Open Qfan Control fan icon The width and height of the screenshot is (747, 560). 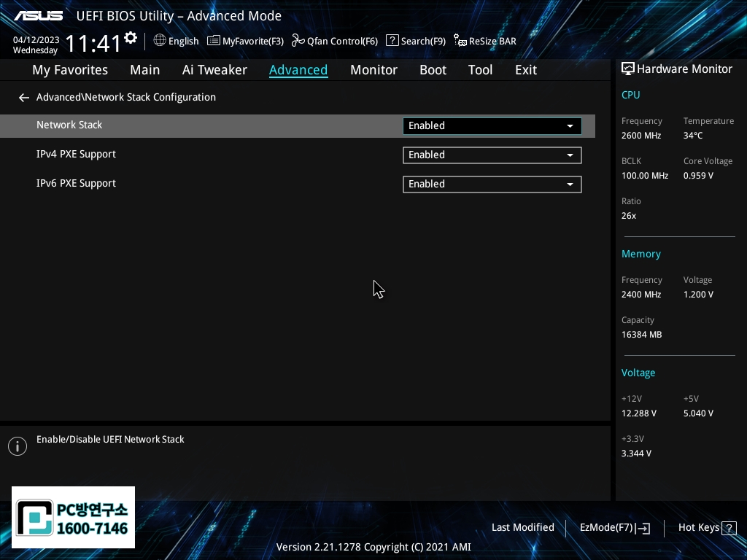298,41
